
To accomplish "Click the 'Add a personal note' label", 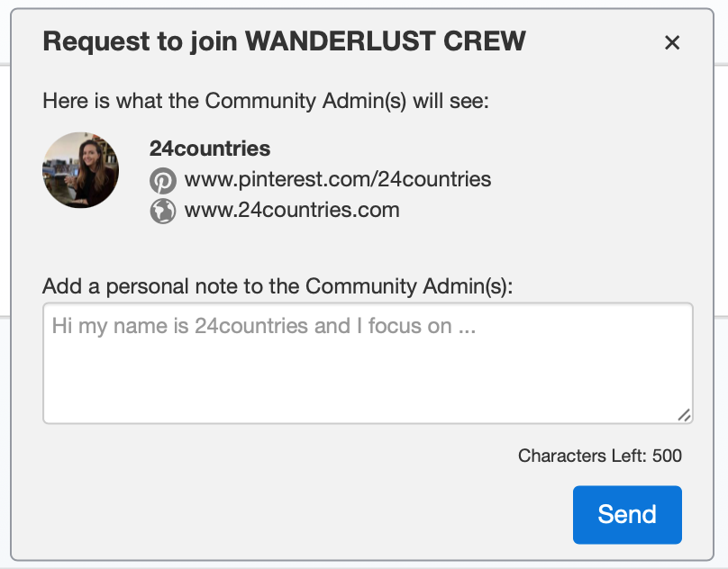I will coord(277,286).
